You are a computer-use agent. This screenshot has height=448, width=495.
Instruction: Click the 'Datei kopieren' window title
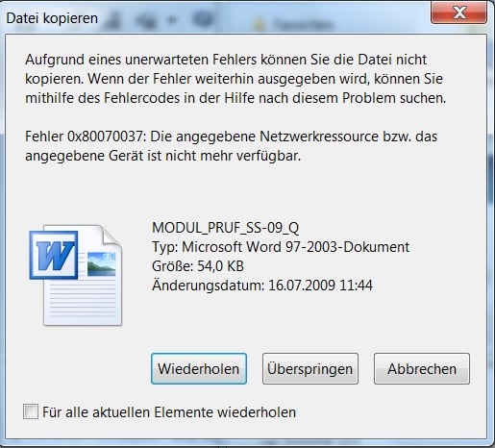[52, 18]
